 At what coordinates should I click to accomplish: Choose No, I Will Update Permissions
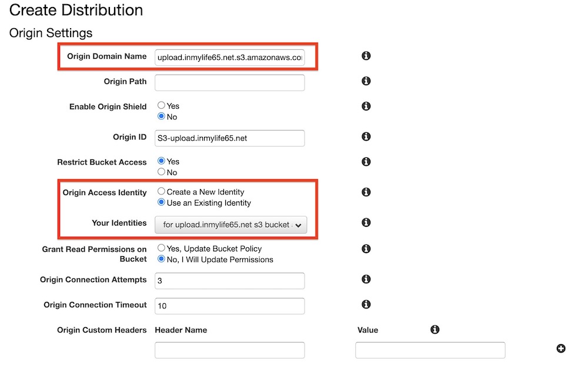coord(161,259)
